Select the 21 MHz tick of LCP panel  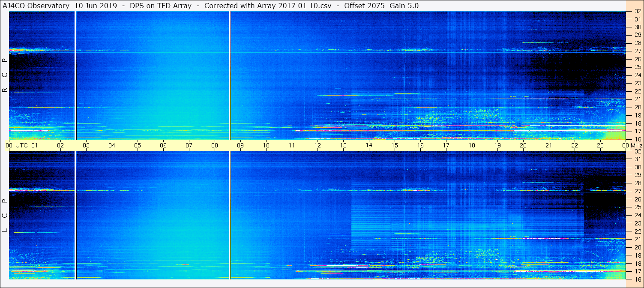coord(637,239)
